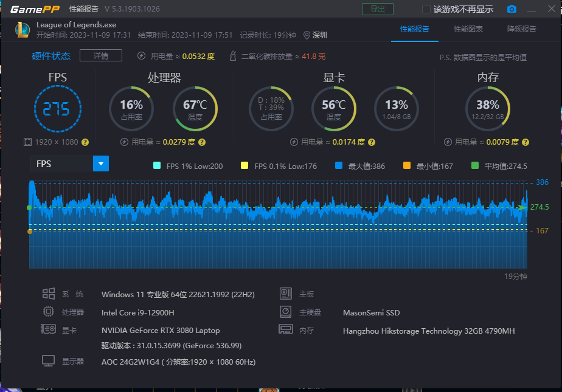Switch to the 性能报告 tab
Image resolution: width=562 pixels, height=392 pixels.
415,29
